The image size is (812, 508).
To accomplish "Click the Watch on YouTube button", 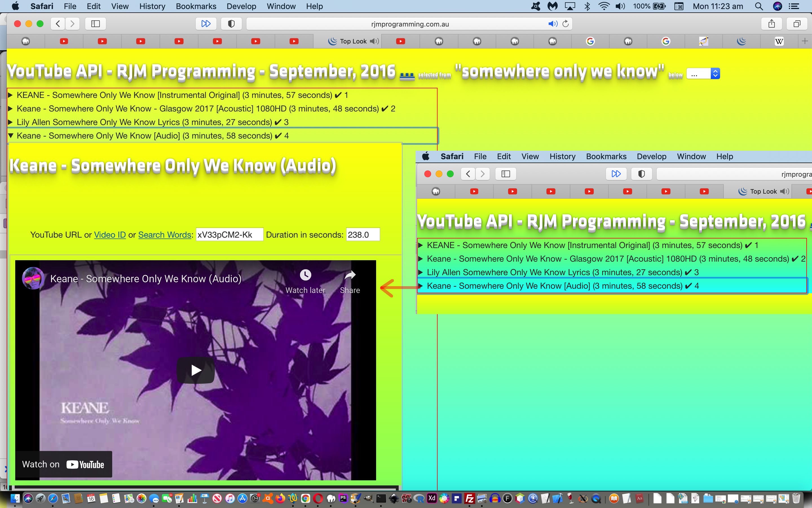I will [63, 464].
